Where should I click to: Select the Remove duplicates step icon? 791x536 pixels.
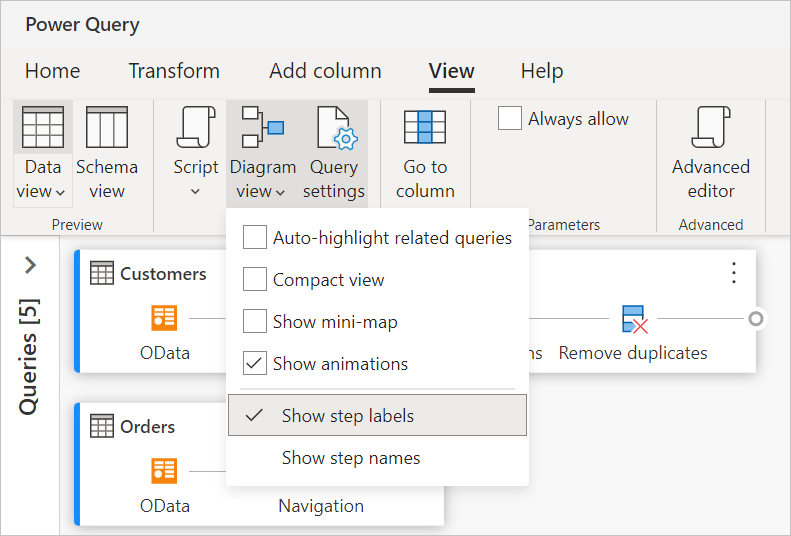click(x=633, y=319)
